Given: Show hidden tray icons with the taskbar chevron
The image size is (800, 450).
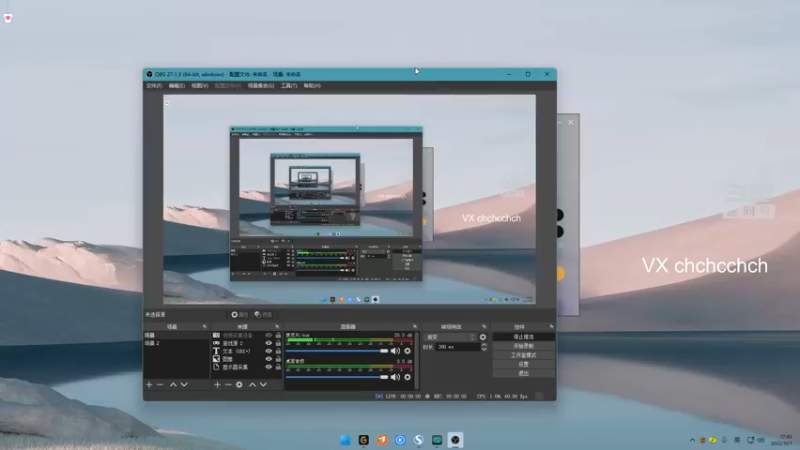Looking at the screenshot, I should [692, 440].
